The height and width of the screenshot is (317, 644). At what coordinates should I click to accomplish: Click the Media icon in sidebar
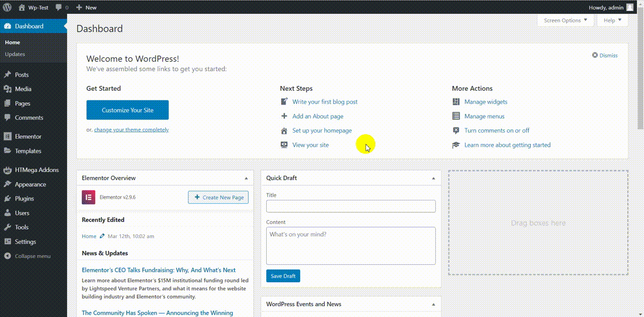point(8,89)
